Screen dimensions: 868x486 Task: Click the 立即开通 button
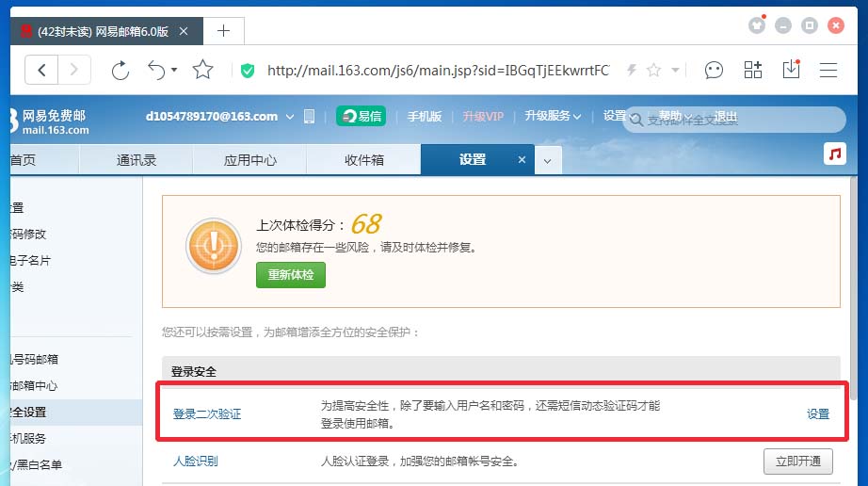point(797,462)
